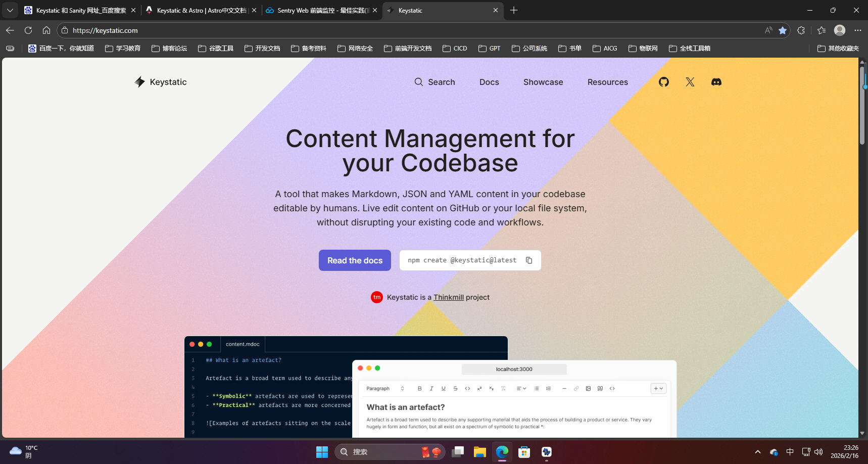The image size is (868, 464).
Task: Toggle Italic in the editor preview toolbar
Action: (x=431, y=389)
